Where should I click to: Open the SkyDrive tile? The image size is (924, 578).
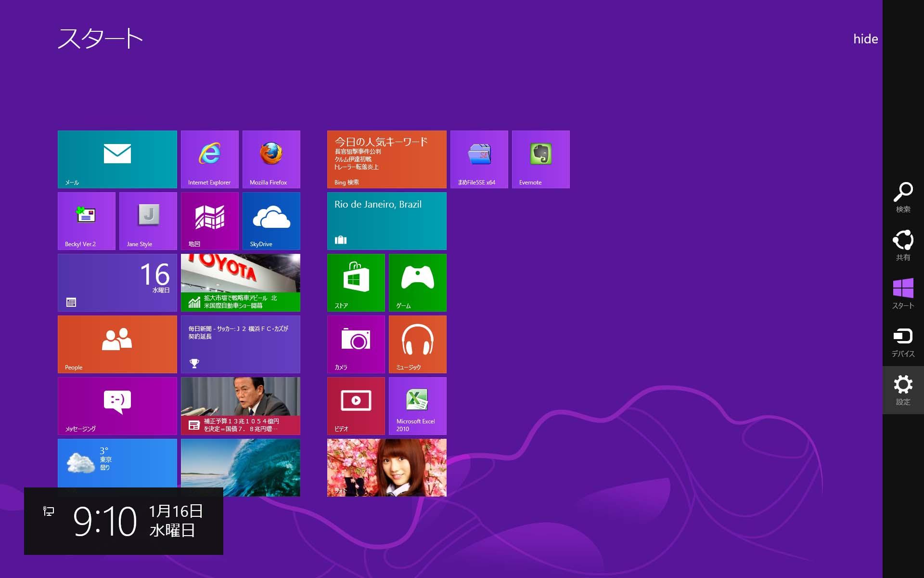[x=271, y=221]
